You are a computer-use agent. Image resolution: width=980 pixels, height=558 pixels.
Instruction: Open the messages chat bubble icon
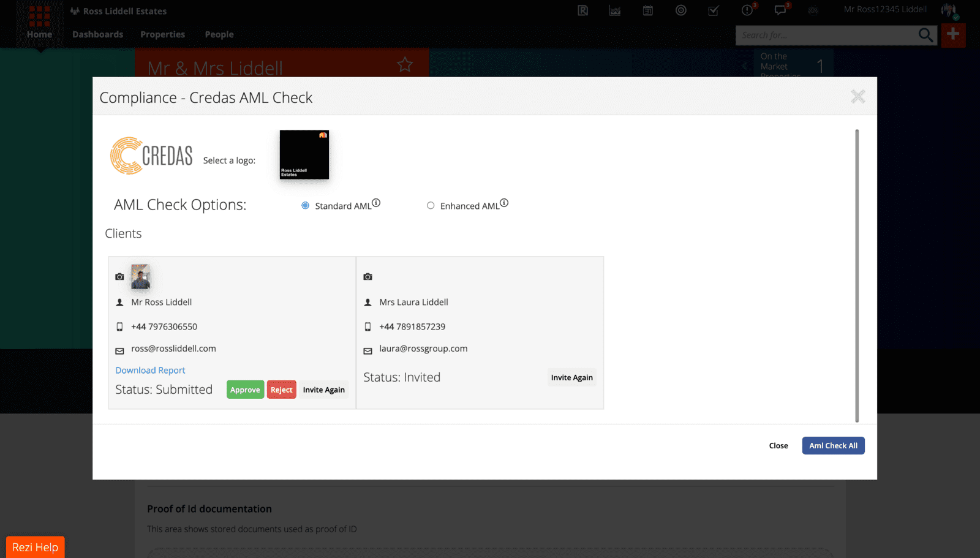tap(780, 10)
